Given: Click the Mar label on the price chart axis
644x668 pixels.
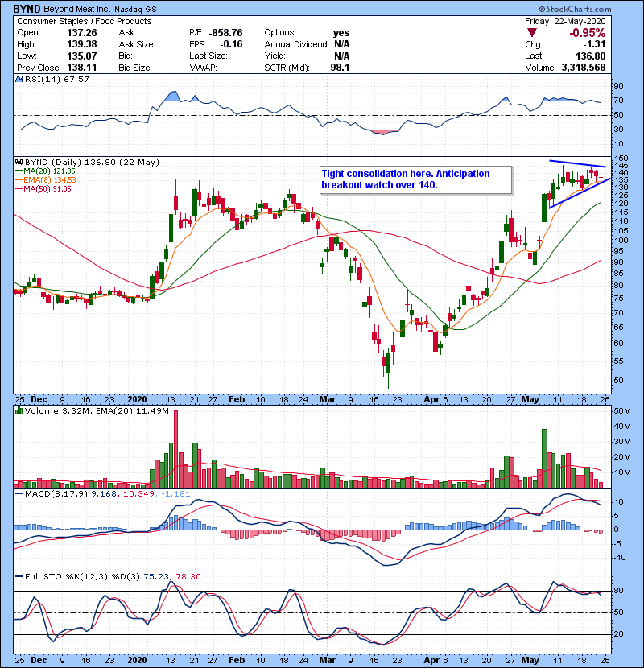Looking at the screenshot, I should (x=327, y=400).
